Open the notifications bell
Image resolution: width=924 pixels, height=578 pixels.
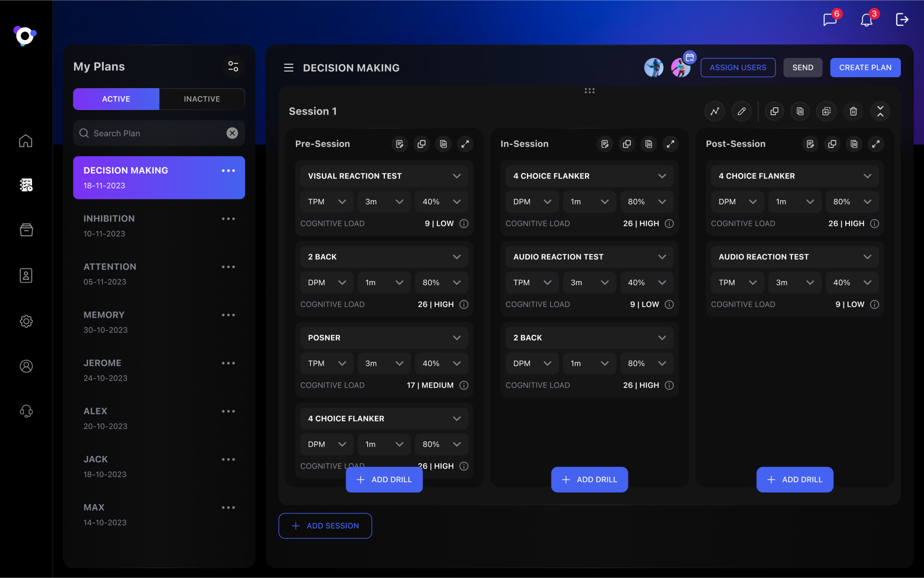click(x=866, y=20)
